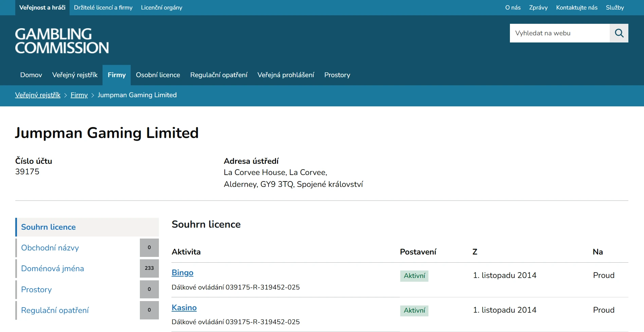The width and height of the screenshot is (644, 332).
Task: Open Prostory in main navigation
Action: [337, 75]
